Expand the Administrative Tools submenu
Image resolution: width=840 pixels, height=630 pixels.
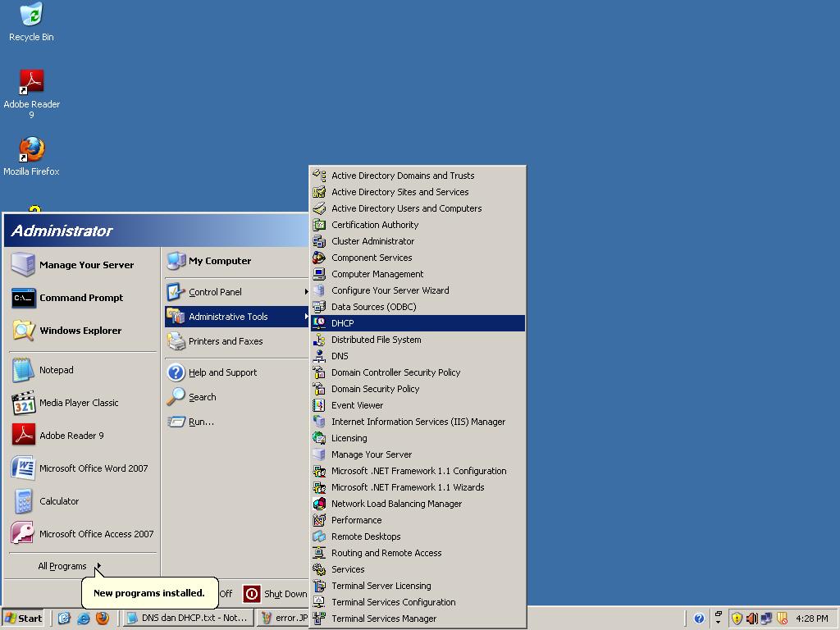pyautogui.click(x=237, y=317)
